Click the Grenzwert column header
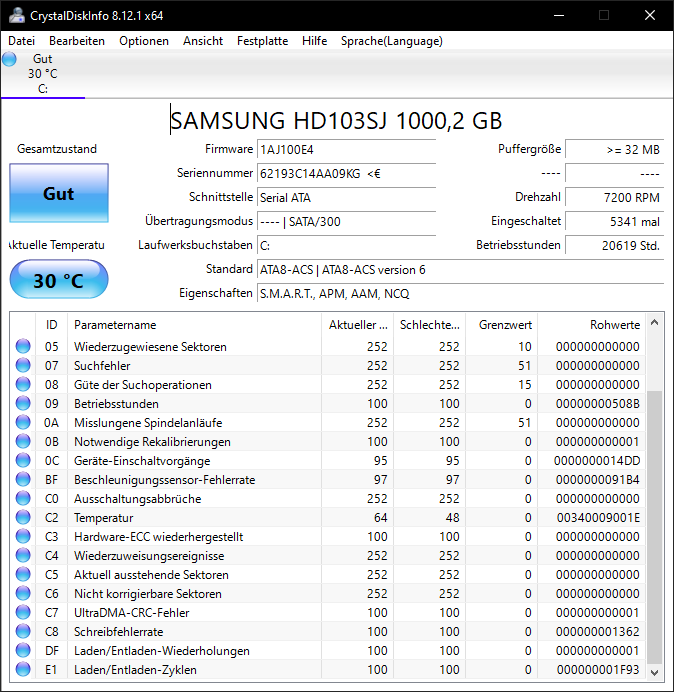This screenshot has height=692, width=674. tap(501, 325)
